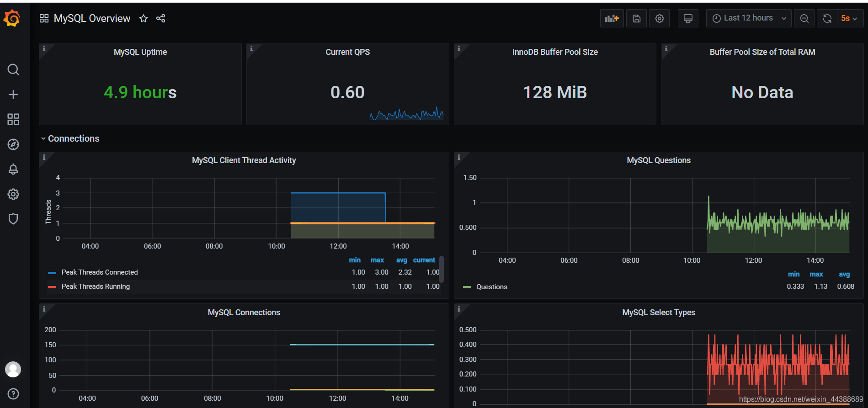Click the Current QPS sparkline value
868x408 pixels.
(347, 92)
